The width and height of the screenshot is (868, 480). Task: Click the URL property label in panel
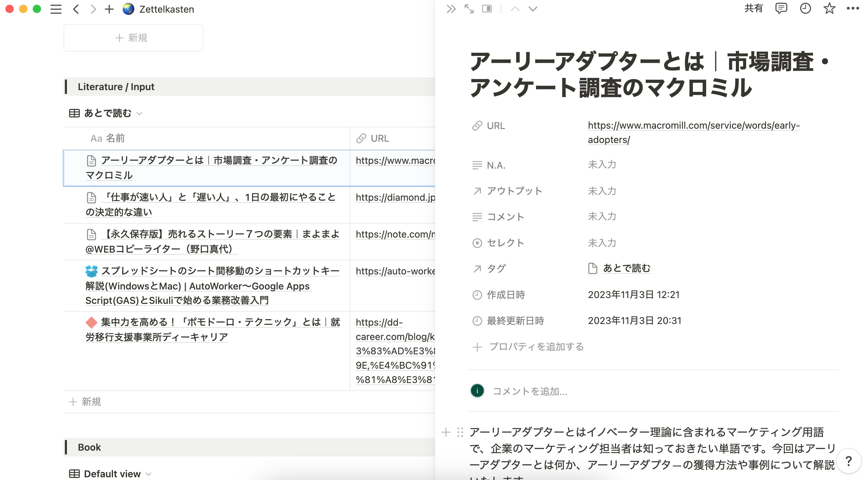[496, 126]
